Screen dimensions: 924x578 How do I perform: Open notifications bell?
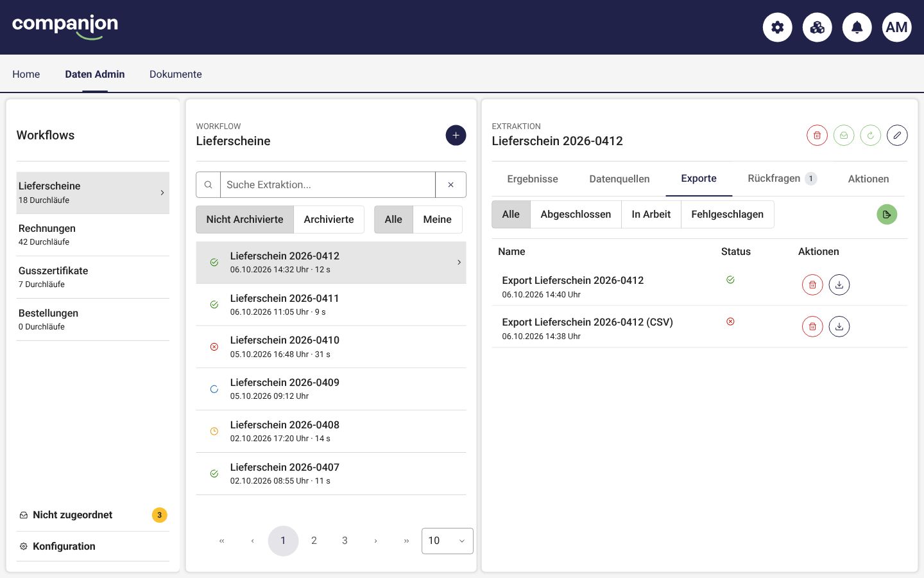point(857,27)
